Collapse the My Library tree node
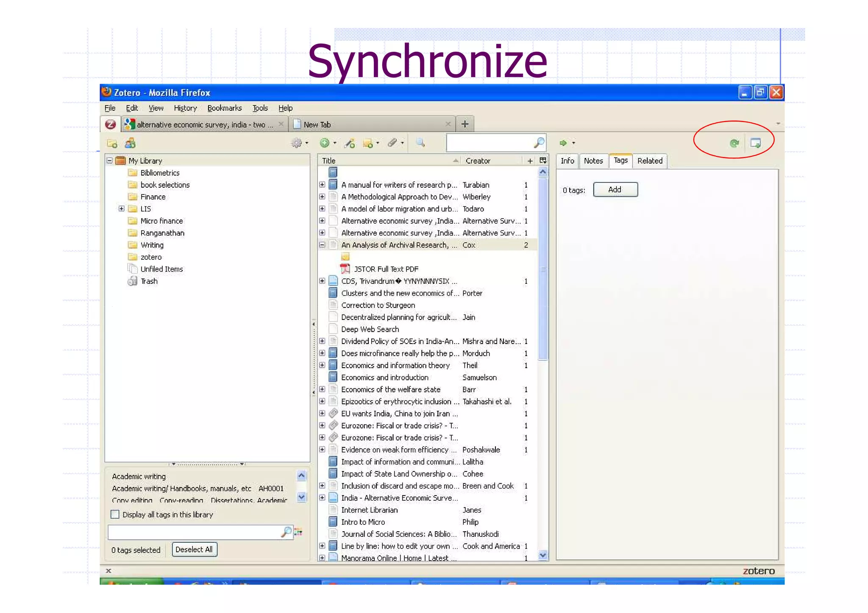This screenshot has height=613, width=868. click(x=110, y=161)
